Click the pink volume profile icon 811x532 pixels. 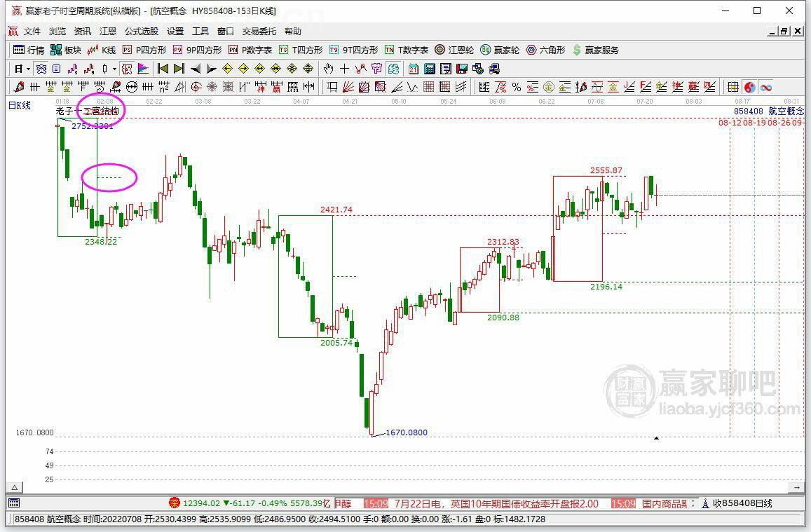[143, 69]
